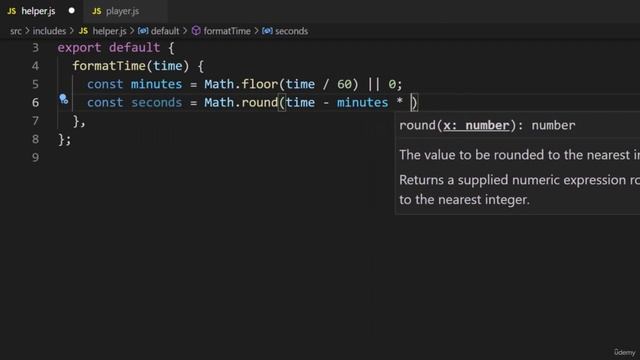
Task: Click line number 9 in the gutter
Action: (x=36, y=158)
